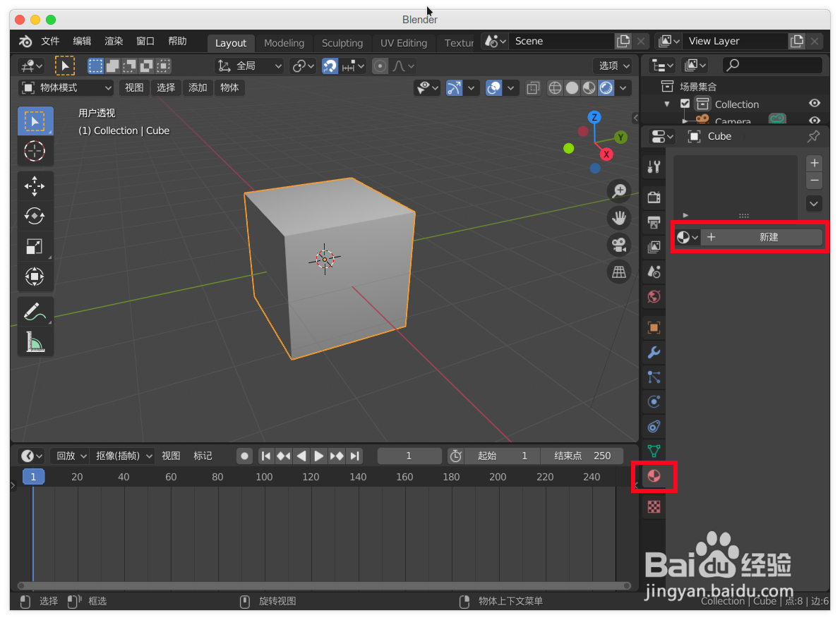The width and height of the screenshot is (840, 620).
Task: Open the 文件 menu
Action: [x=50, y=41]
